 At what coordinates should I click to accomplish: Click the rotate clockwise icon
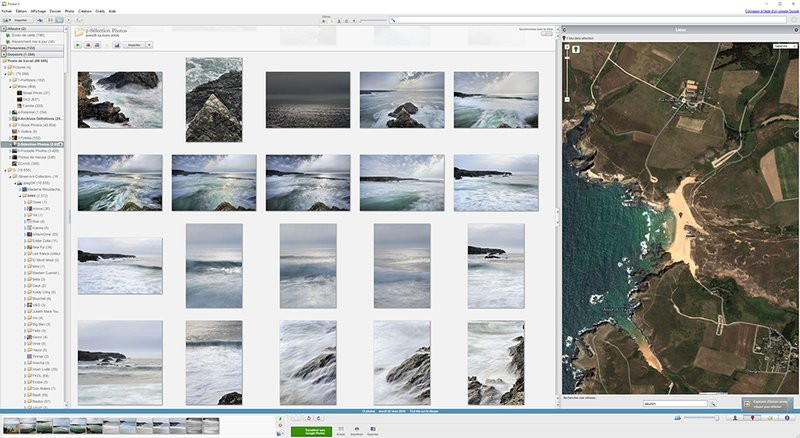click(x=319, y=418)
